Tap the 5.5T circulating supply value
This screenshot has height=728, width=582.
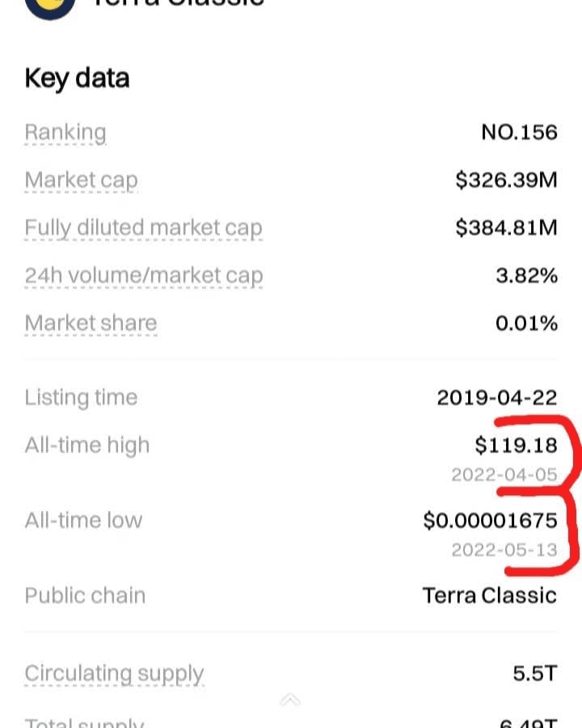534,673
